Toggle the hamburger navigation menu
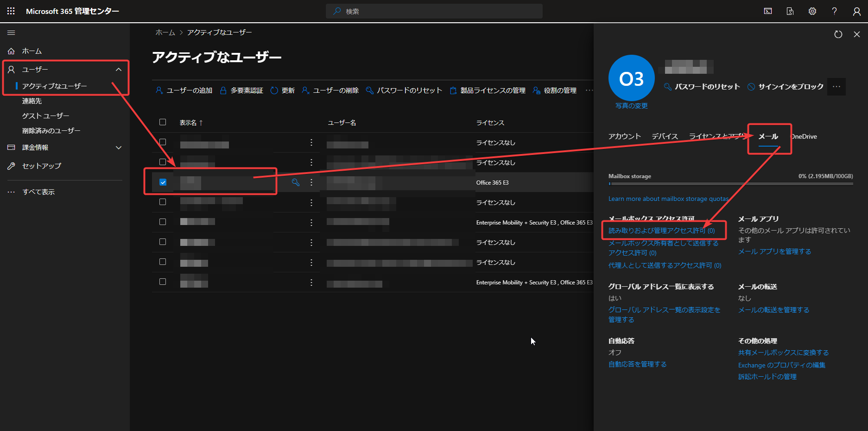The width and height of the screenshot is (868, 431). [x=11, y=33]
